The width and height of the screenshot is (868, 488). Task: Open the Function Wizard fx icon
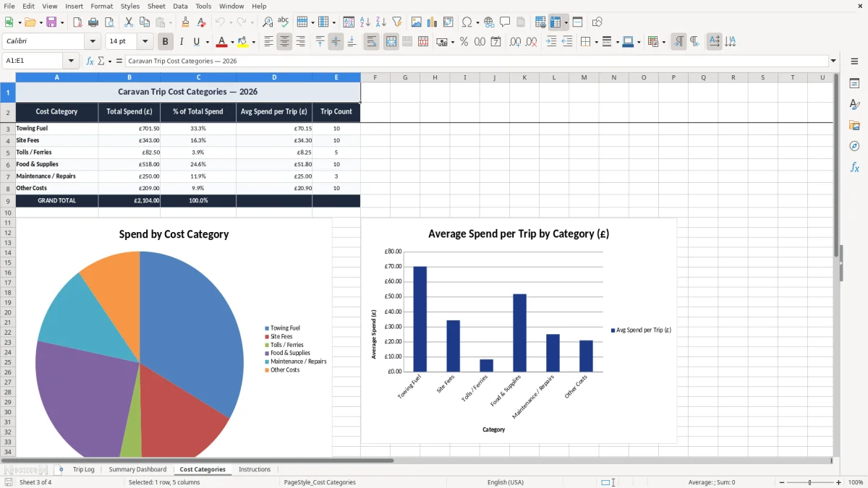[90, 61]
